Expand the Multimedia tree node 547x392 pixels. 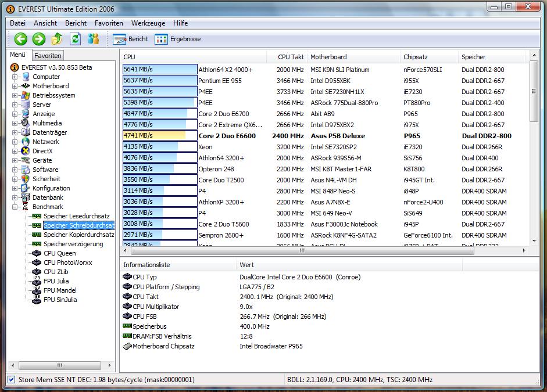(x=15, y=123)
